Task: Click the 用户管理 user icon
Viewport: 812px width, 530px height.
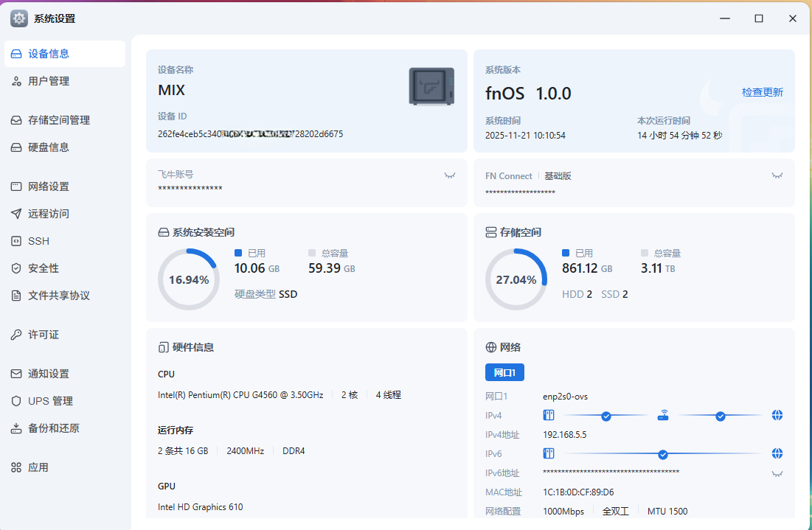Action: point(16,81)
